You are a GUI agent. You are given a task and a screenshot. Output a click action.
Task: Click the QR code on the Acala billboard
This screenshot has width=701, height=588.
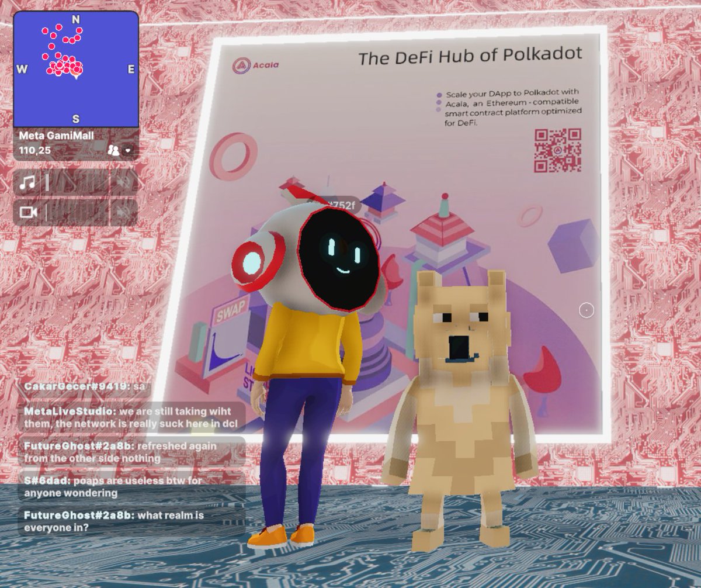click(558, 150)
